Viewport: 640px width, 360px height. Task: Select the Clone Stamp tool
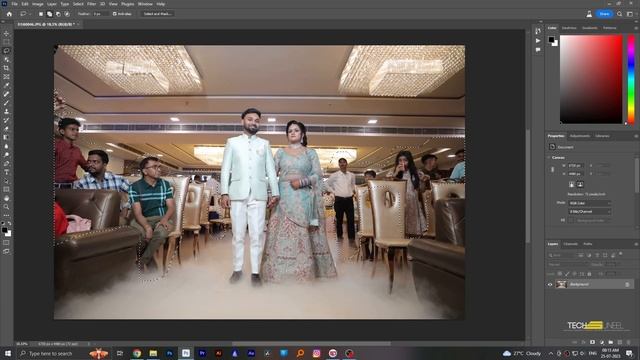pyautogui.click(x=6, y=111)
